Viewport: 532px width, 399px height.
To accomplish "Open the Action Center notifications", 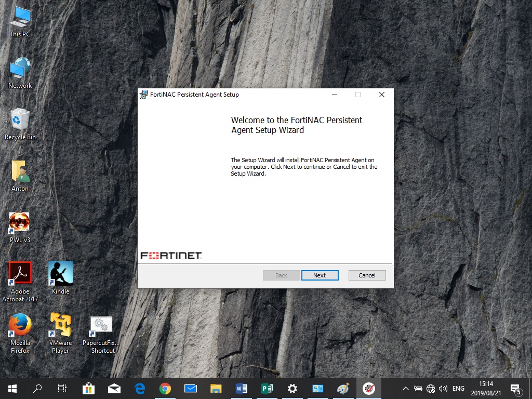I will pos(515,388).
